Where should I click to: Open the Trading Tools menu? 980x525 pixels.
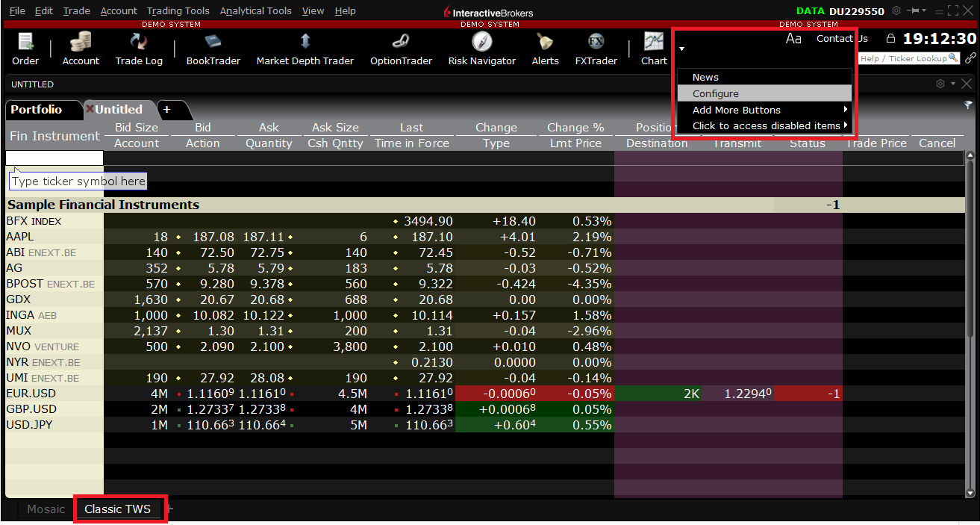pos(178,11)
